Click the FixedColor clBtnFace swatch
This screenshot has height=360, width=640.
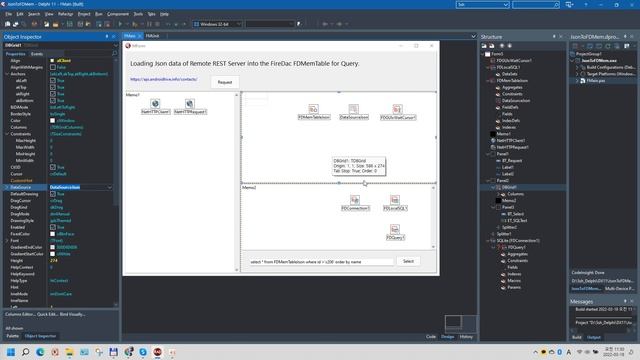[x=53, y=234]
